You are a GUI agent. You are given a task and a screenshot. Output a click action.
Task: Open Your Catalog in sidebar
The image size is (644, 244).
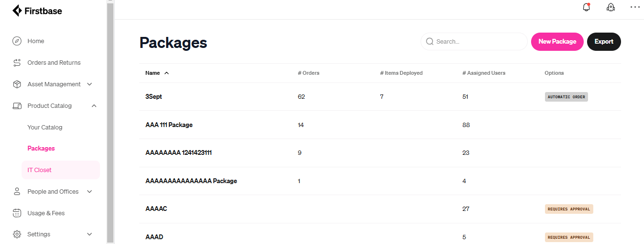click(45, 128)
